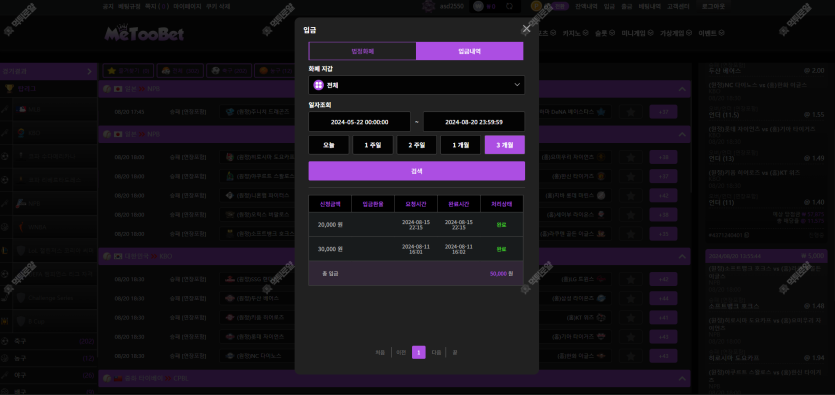
Task: Click the P point coin icon
Action: [x=536, y=6]
